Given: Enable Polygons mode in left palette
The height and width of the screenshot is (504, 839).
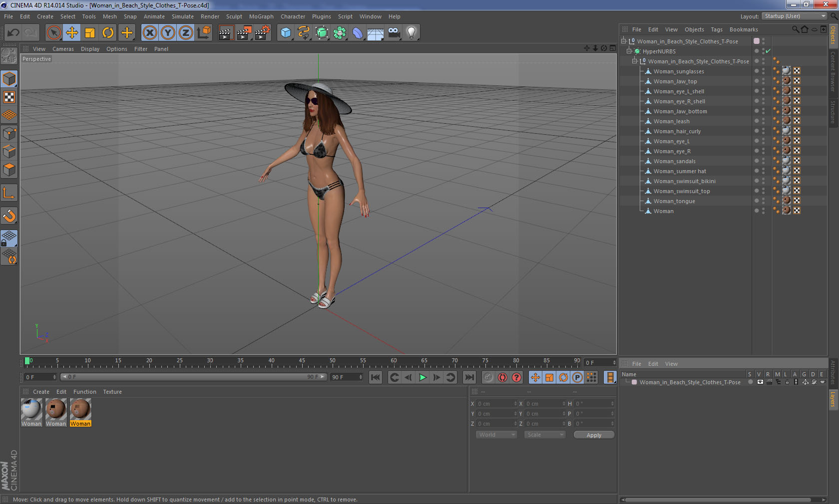Looking at the screenshot, I should coord(9,170).
